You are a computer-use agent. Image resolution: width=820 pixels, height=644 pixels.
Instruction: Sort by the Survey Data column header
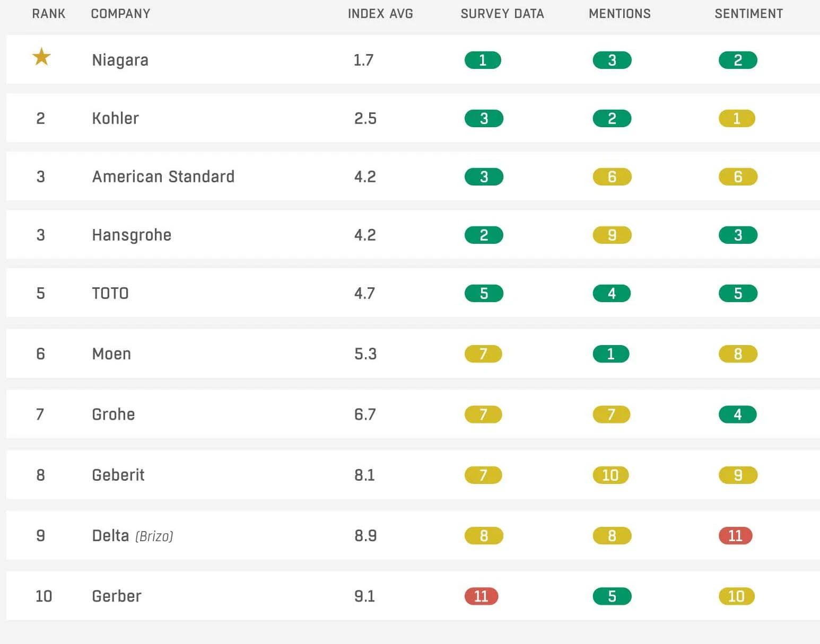point(502,14)
